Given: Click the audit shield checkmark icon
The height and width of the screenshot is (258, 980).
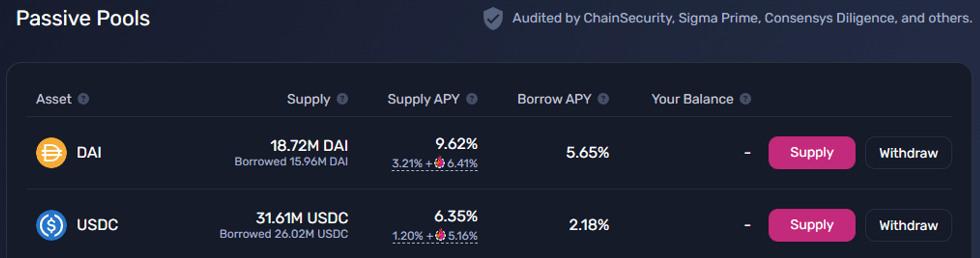Looking at the screenshot, I should (x=493, y=19).
